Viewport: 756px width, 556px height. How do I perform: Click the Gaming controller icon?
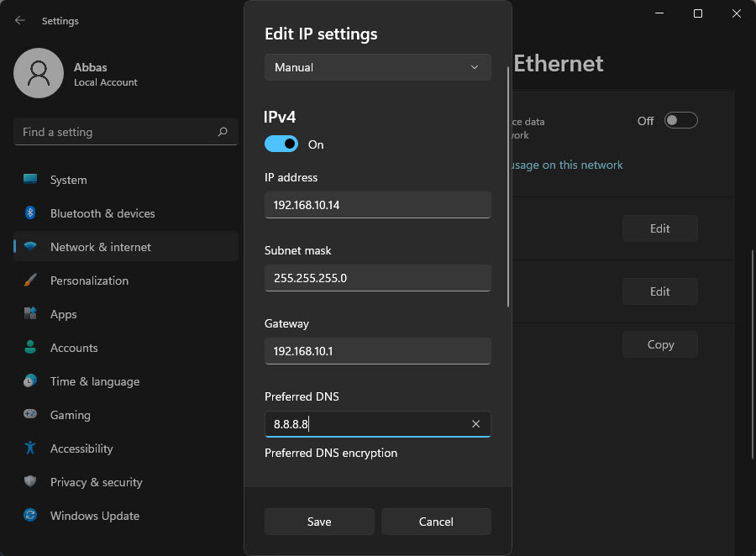32,415
